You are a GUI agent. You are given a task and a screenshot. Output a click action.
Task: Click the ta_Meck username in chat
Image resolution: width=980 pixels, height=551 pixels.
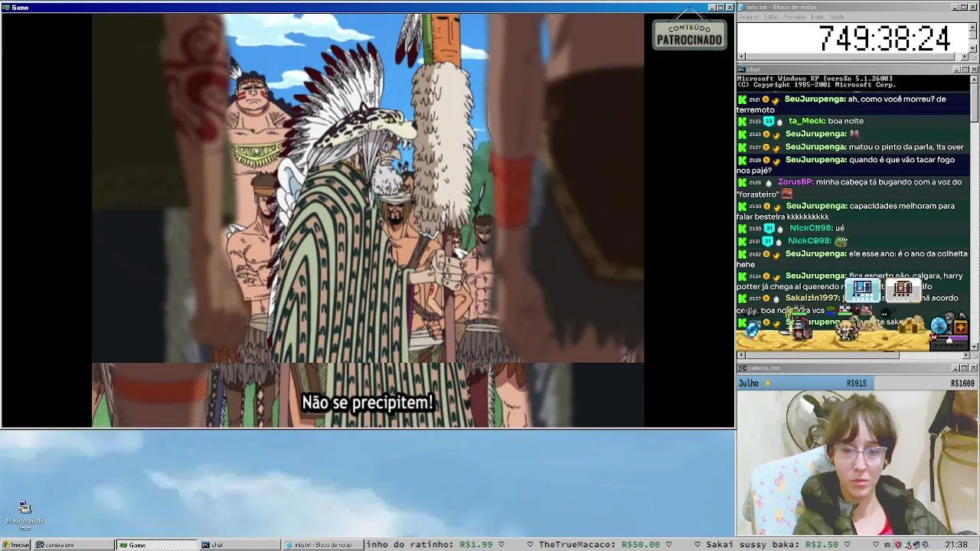point(806,121)
